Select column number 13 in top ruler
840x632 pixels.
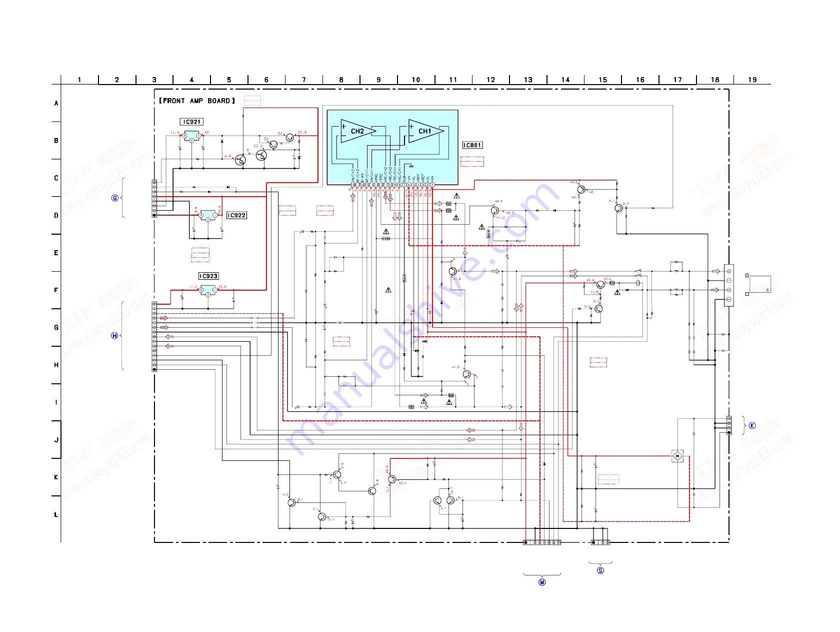pos(528,80)
